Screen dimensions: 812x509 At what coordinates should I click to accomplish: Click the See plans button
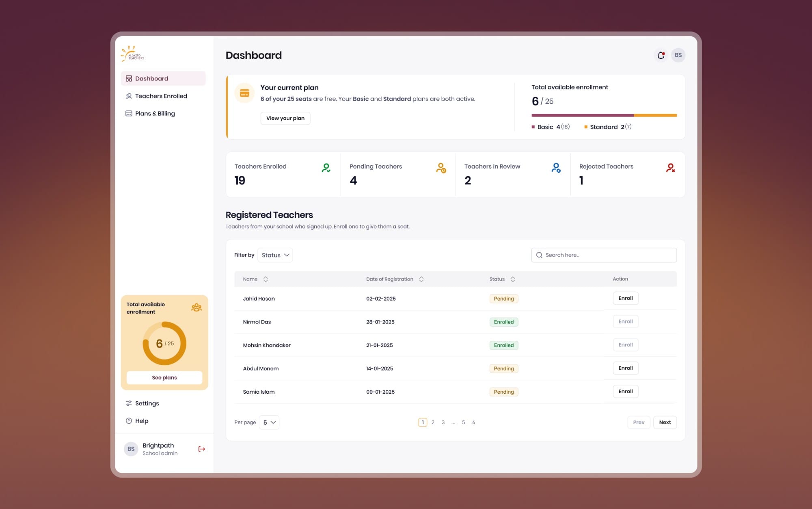coord(164,378)
